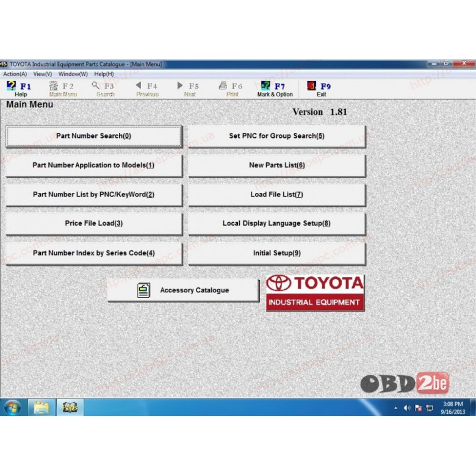Image resolution: width=476 pixels, height=476 pixels.
Task: Click the F5 Next arrow icon
Action: 180,85
